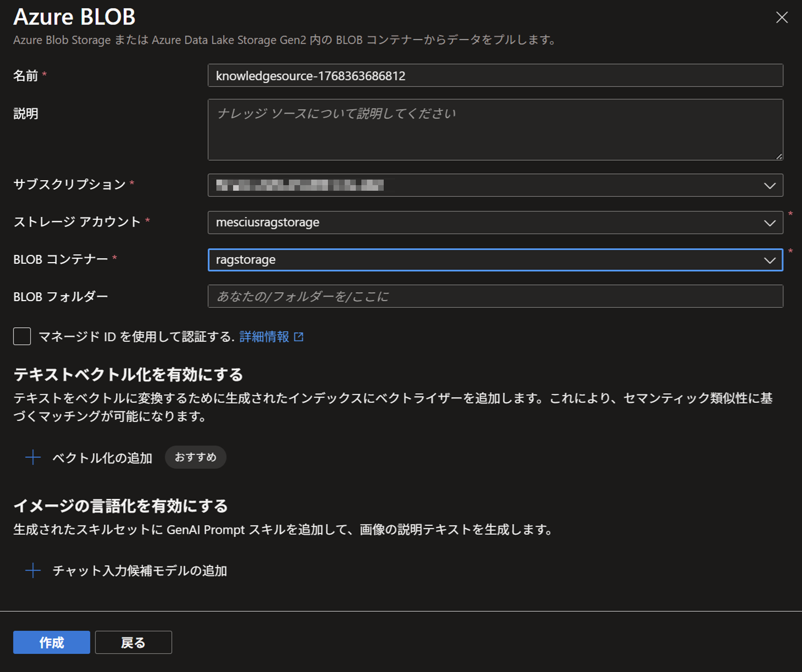802x672 pixels.
Task: Click the plus icon beside ベクトル化の追加
Action: pos(33,458)
